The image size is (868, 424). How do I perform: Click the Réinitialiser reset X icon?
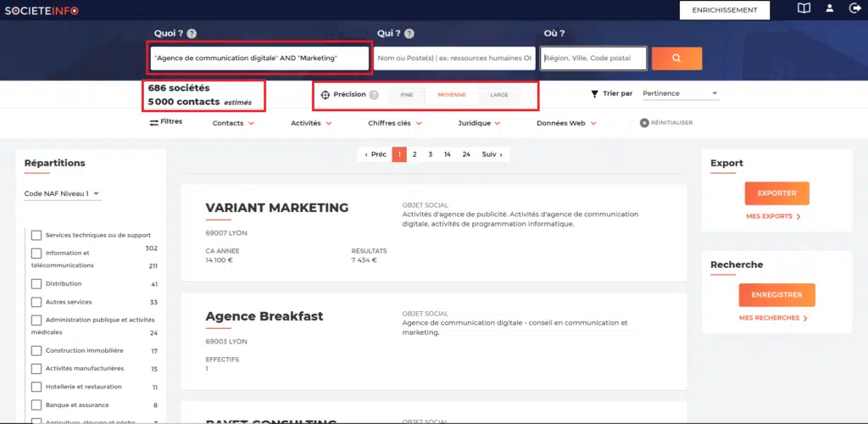(x=644, y=123)
